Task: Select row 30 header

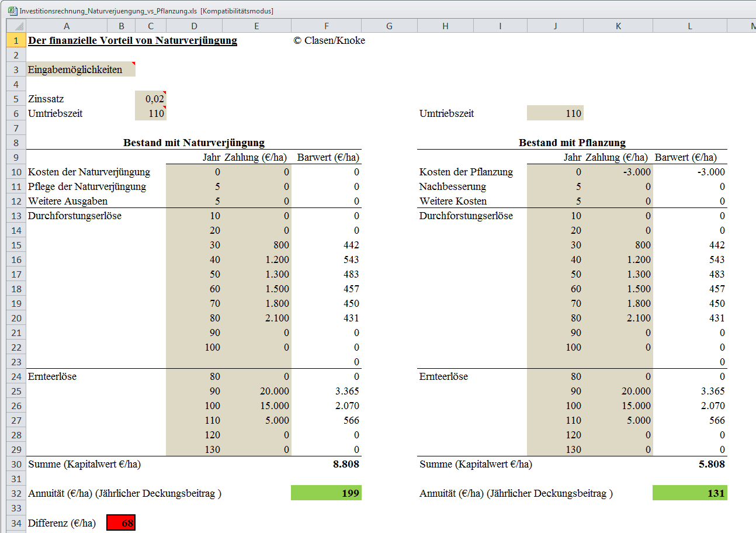Action: [x=16, y=464]
